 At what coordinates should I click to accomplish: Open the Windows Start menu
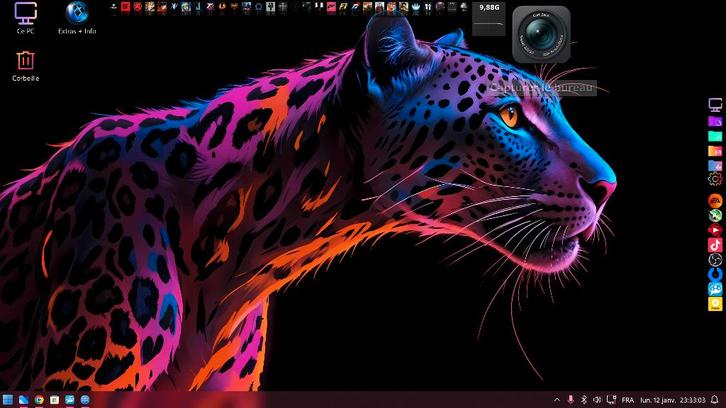[x=8, y=400]
